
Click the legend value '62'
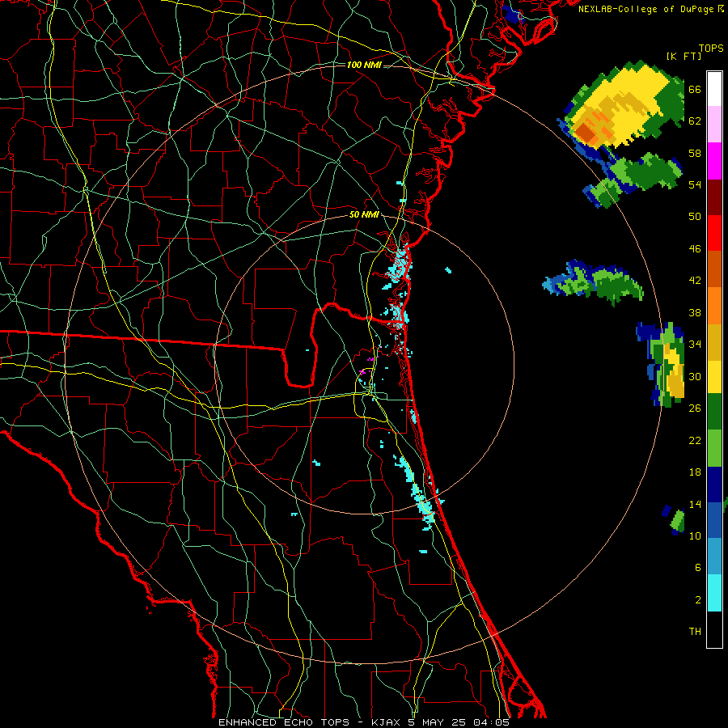(695, 121)
